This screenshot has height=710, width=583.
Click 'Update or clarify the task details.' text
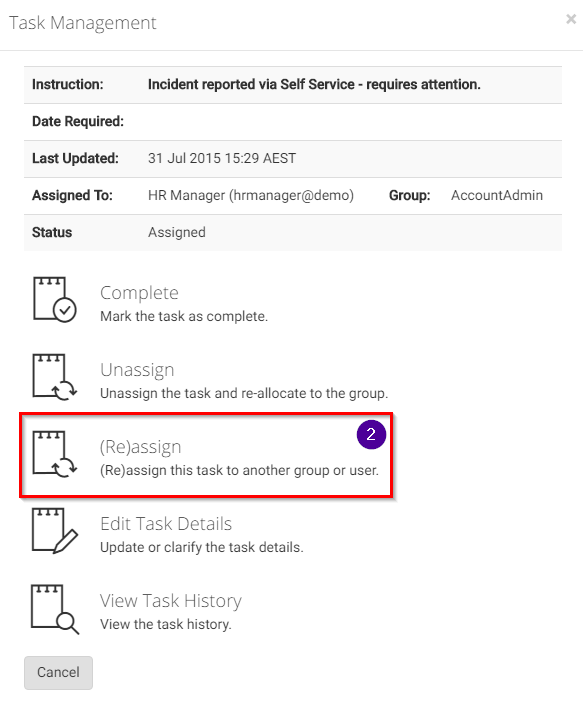[x=201, y=547]
